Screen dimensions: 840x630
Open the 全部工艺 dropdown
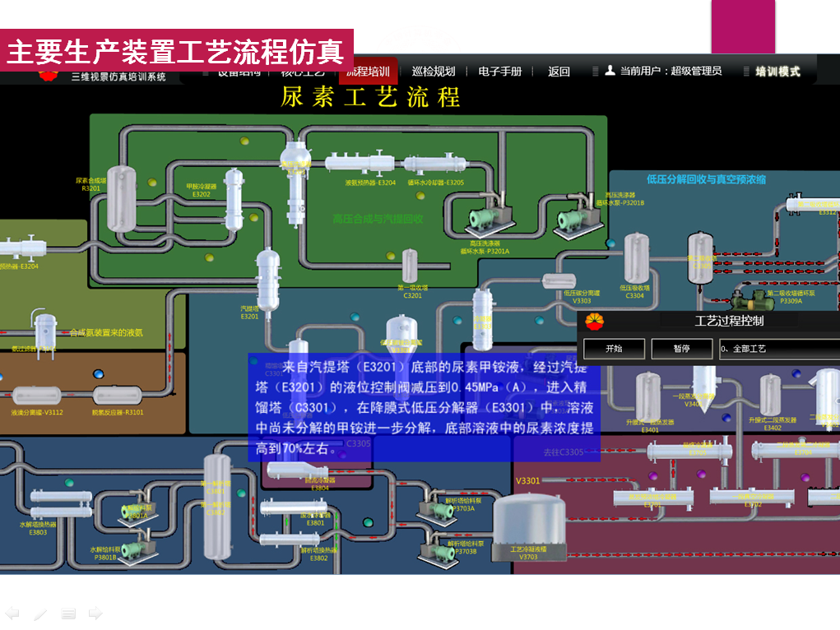click(779, 349)
